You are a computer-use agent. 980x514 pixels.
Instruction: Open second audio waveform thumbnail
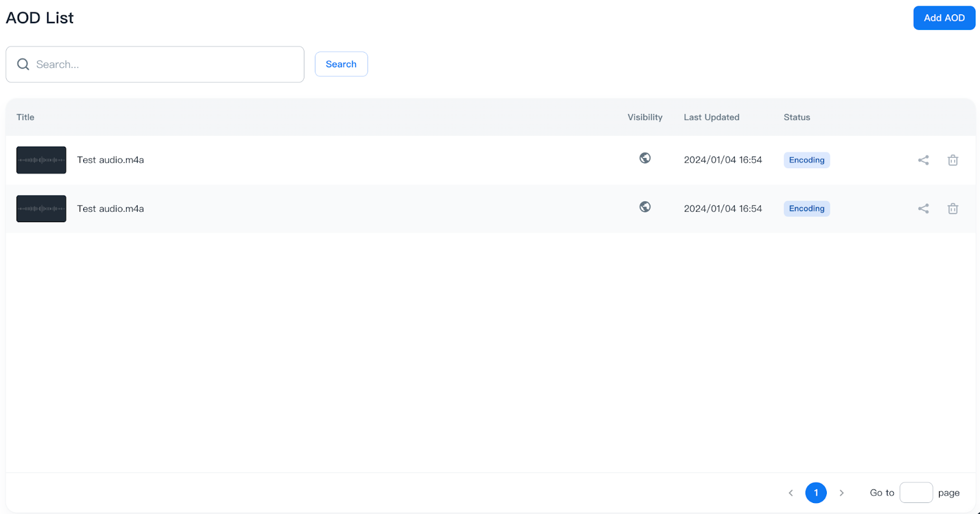click(x=41, y=209)
